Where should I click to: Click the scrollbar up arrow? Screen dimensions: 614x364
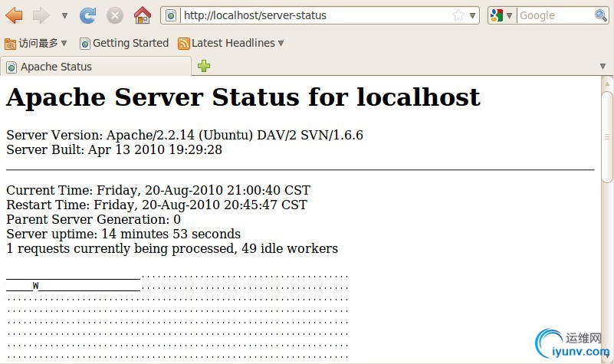pos(607,84)
